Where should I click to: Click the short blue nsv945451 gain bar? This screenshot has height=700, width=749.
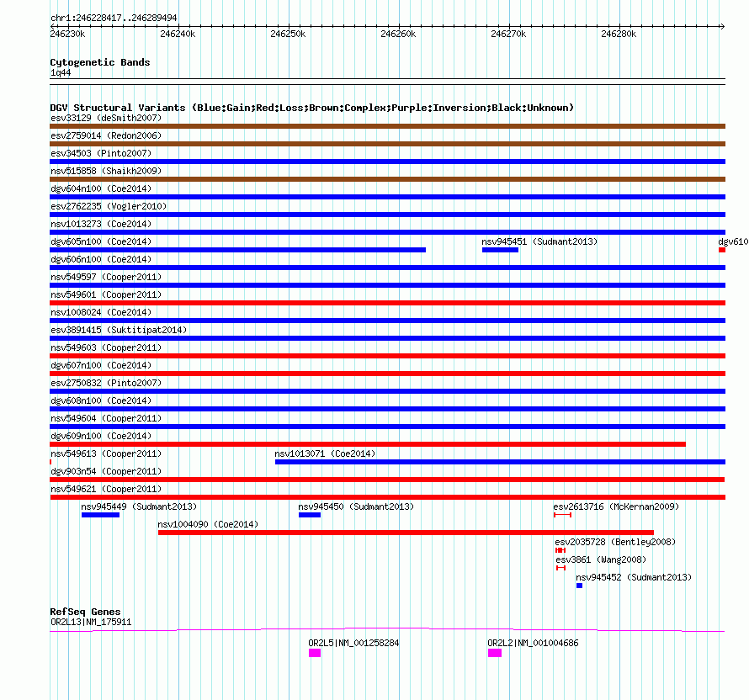point(500,250)
